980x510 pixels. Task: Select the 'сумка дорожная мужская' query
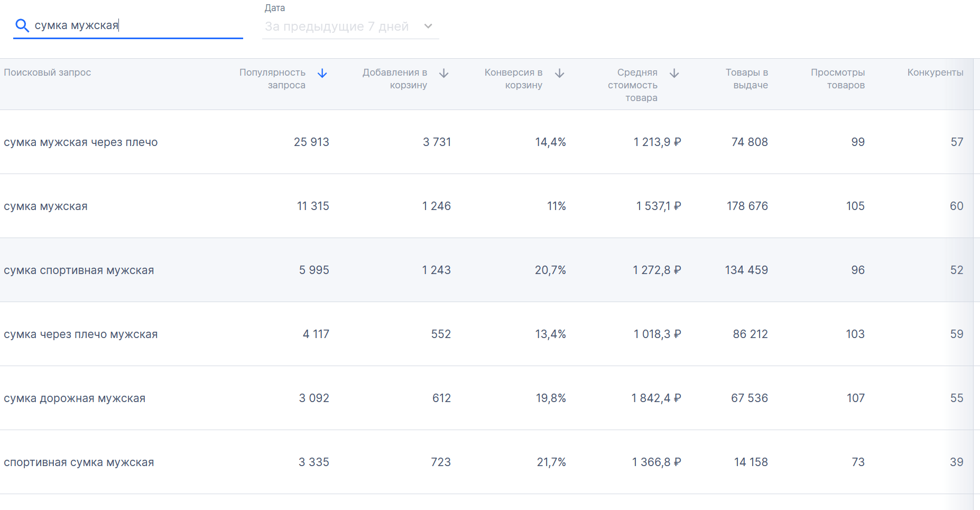click(75, 398)
